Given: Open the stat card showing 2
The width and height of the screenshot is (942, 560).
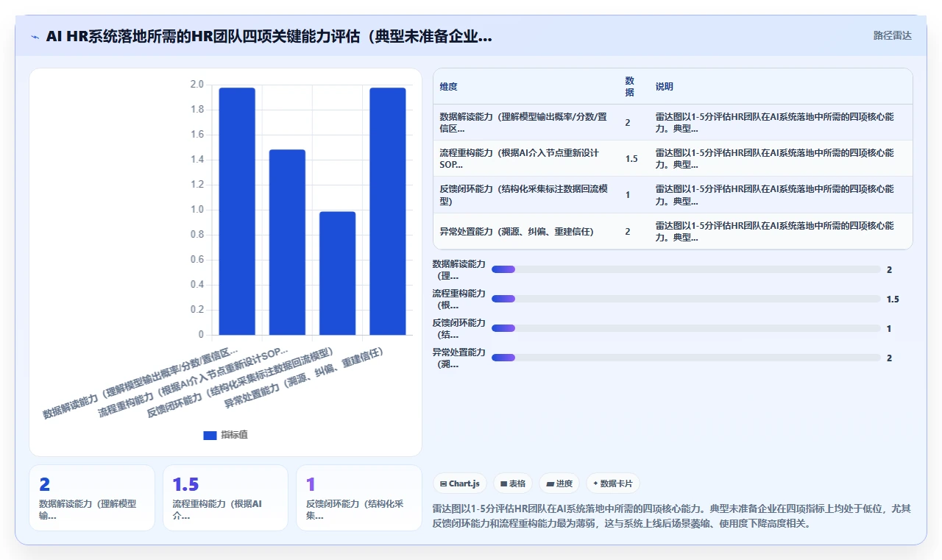Looking at the screenshot, I should [x=92, y=497].
